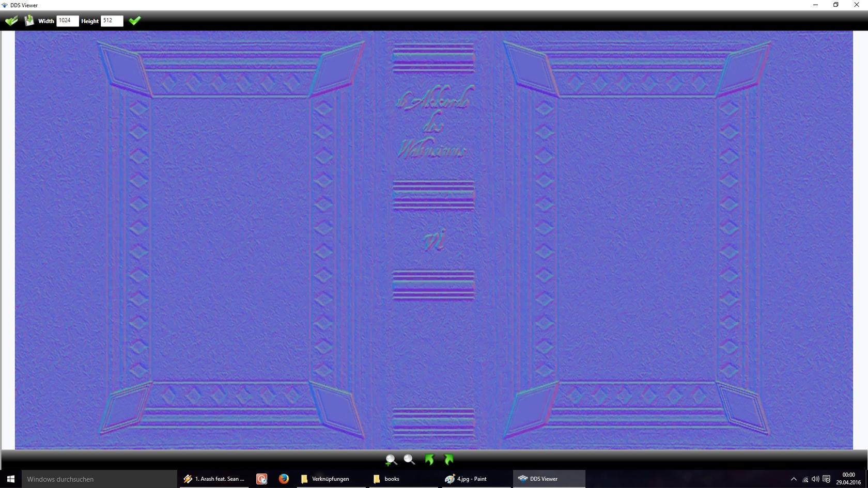Switch to the Verknüpfungen folder window
Screen dimensions: 868x488
[326, 479]
